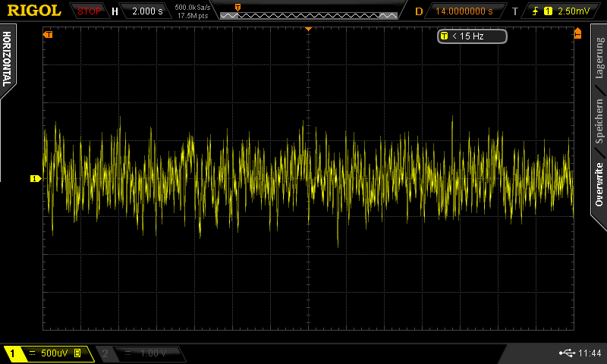This screenshot has height=364, width=607.
Task: Click the channel 1 DC coupling icon
Action: [33, 353]
